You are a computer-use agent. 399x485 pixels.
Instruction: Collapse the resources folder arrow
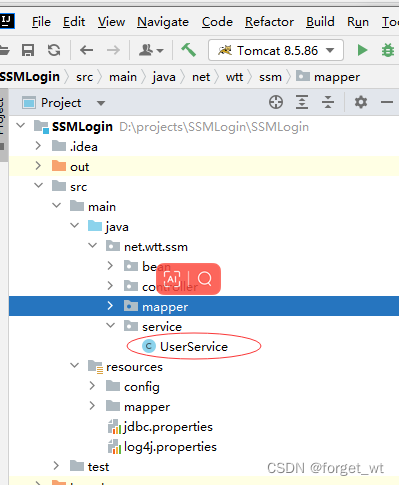pyautogui.click(x=75, y=365)
